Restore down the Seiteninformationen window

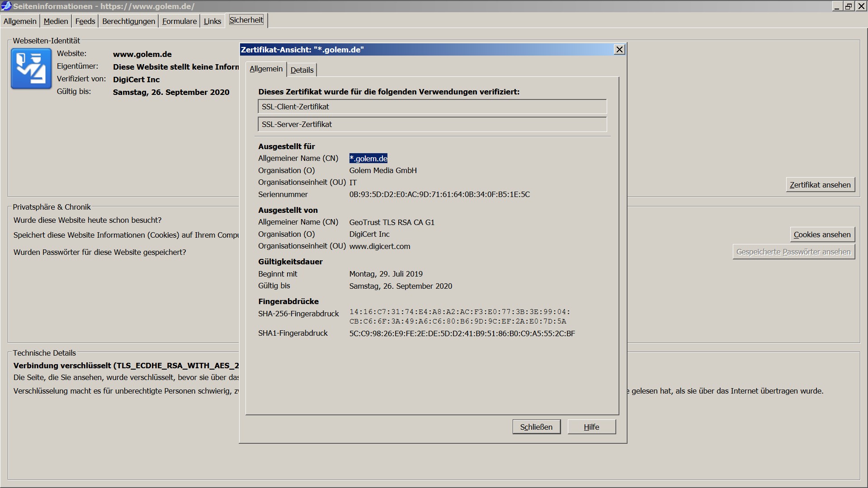click(849, 6)
